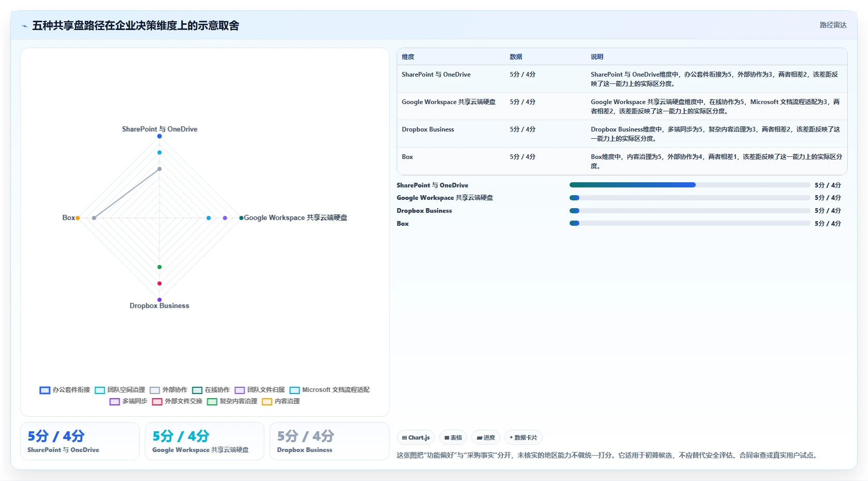Open the SharePoint 与 OneDrive score card

pyautogui.click(x=80, y=441)
